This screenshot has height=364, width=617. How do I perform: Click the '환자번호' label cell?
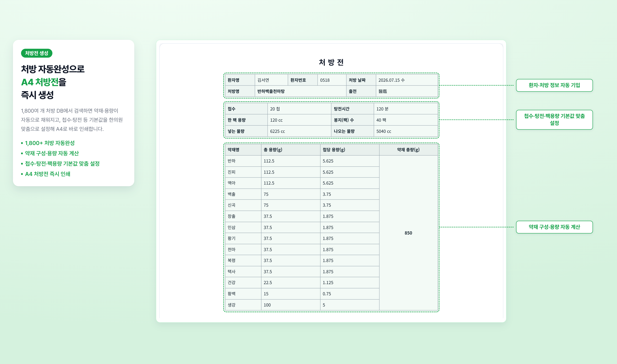[x=303, y=80]
